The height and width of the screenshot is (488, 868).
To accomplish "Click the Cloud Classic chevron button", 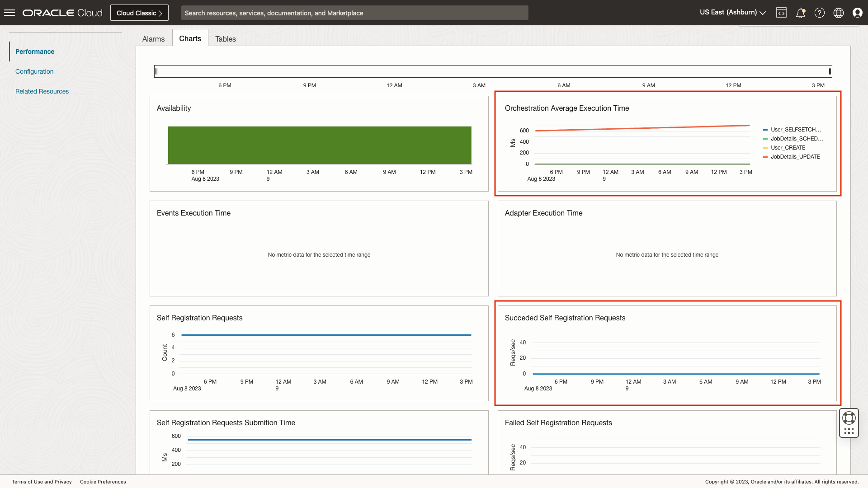I will point(139,13).
